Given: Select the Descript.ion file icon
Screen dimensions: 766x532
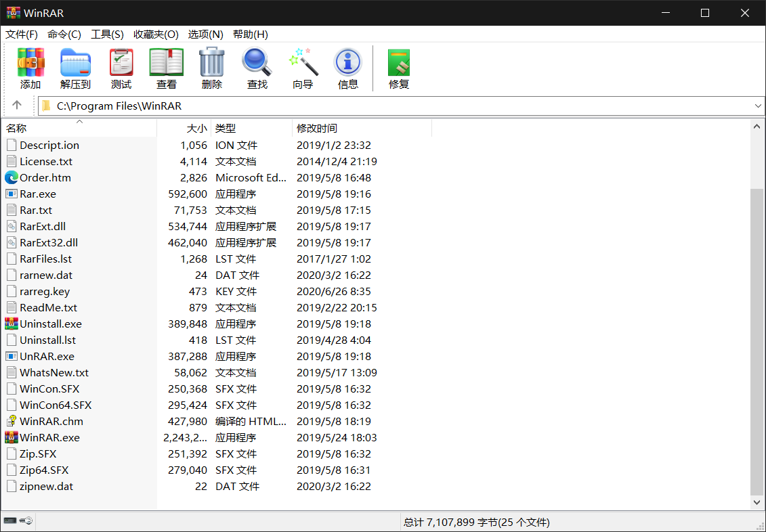Looking at the screenshot, I should tap(12, 145).
